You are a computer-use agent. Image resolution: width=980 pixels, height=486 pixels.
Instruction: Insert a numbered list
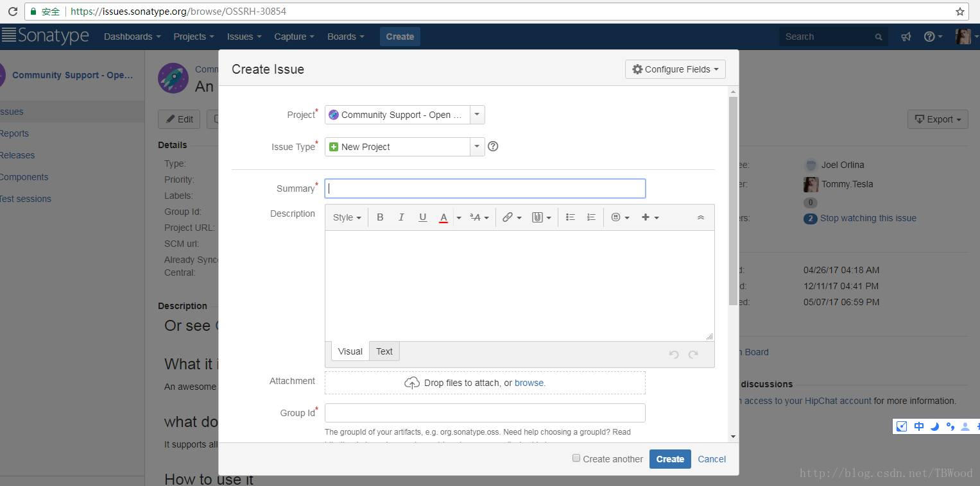tap(592, 217)
